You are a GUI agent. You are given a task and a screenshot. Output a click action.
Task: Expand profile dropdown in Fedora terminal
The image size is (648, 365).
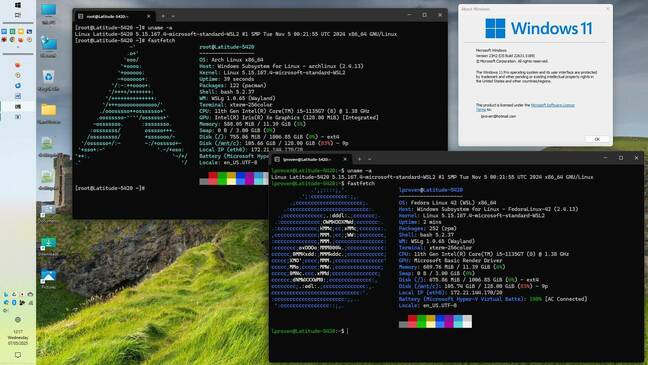pos(369,159)
